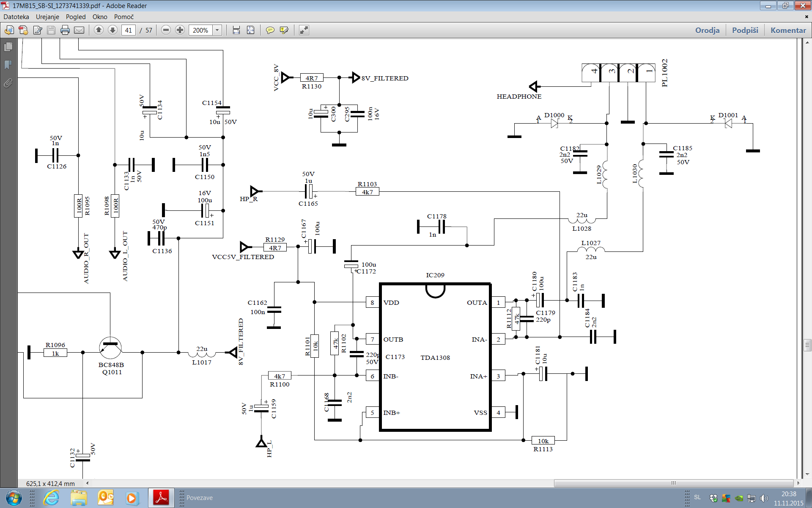
Task: Open the Orodja tools pane
Action: (707, 30)
